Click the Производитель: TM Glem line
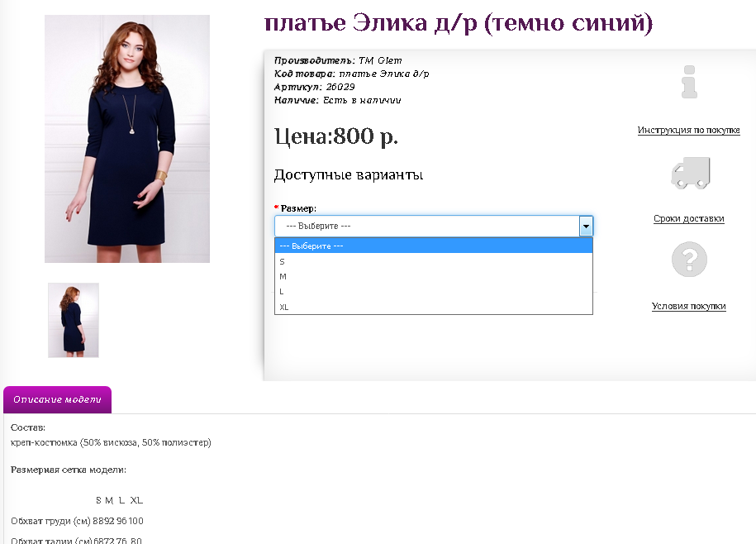Viewport: 756px width, 544px height. [x=338, y=60]
